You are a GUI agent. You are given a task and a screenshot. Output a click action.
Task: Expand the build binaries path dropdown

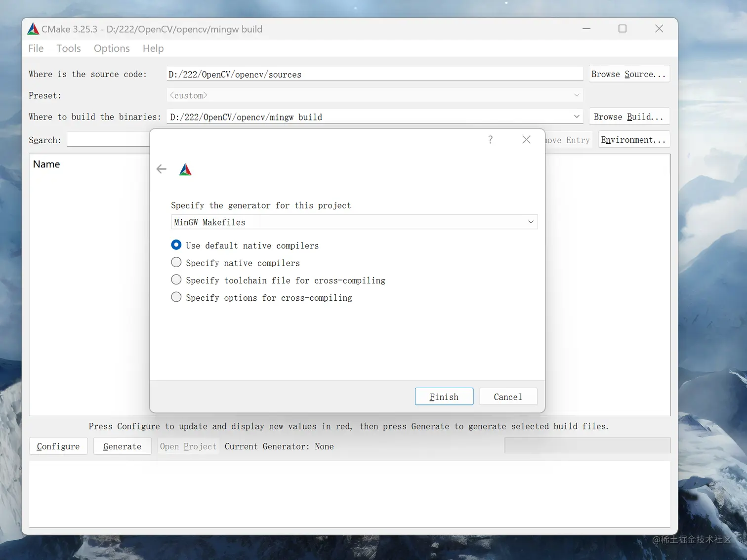coord(577,117)
